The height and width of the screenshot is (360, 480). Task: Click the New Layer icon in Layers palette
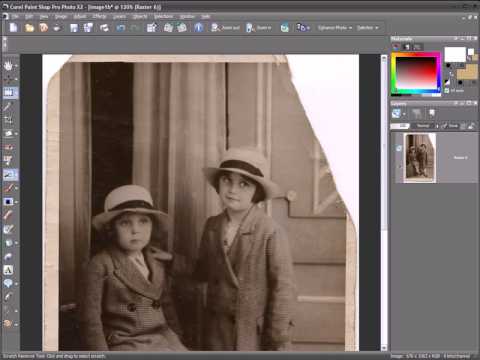tap(396, 114)
